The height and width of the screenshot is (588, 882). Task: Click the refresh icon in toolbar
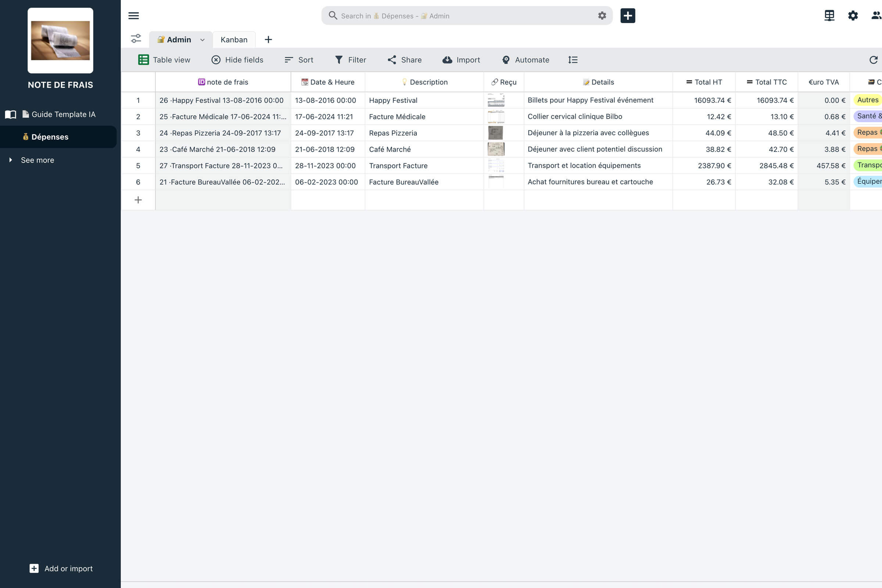(874, 60)
